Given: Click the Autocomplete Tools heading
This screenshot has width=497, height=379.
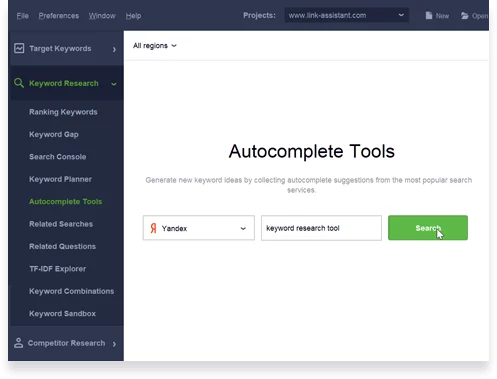Looking at the screenshot, I should pyautogui.click(x=312, y=151).
